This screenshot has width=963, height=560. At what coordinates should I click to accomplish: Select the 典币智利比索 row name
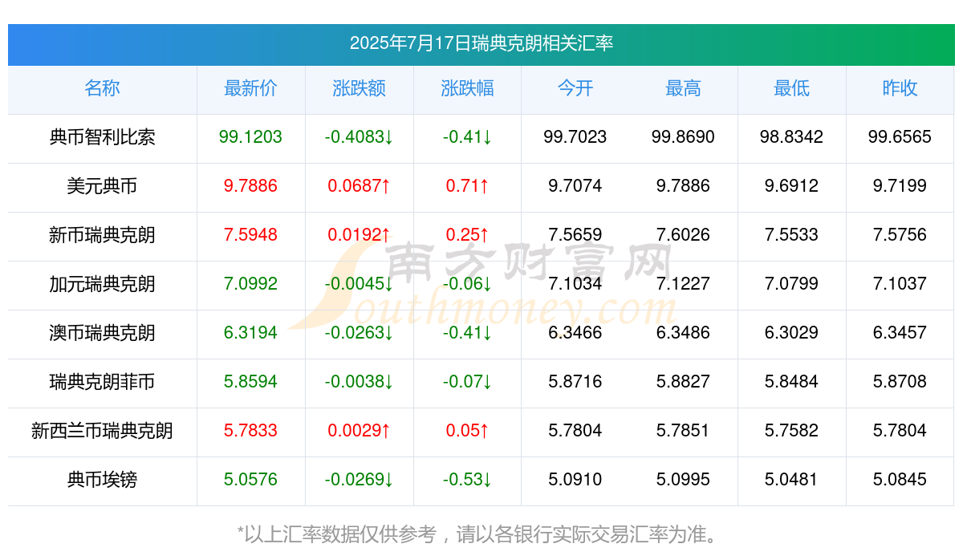[102, 137]
